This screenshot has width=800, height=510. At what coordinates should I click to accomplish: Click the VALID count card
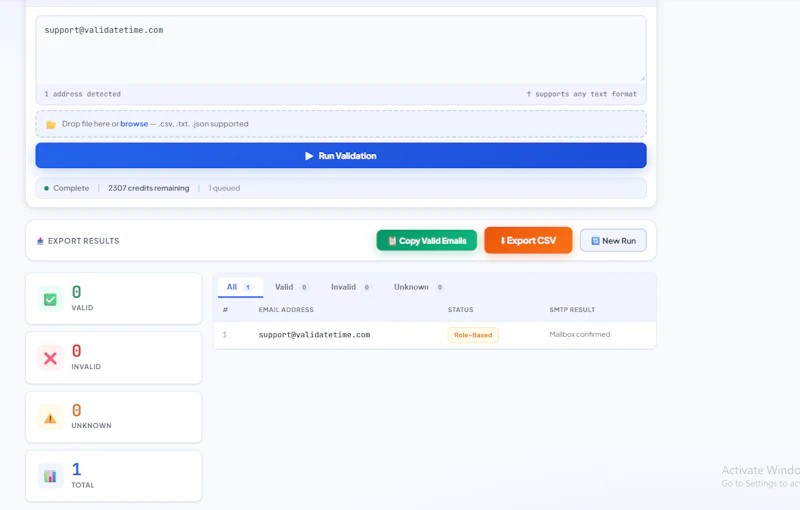(x=114, y=299)
